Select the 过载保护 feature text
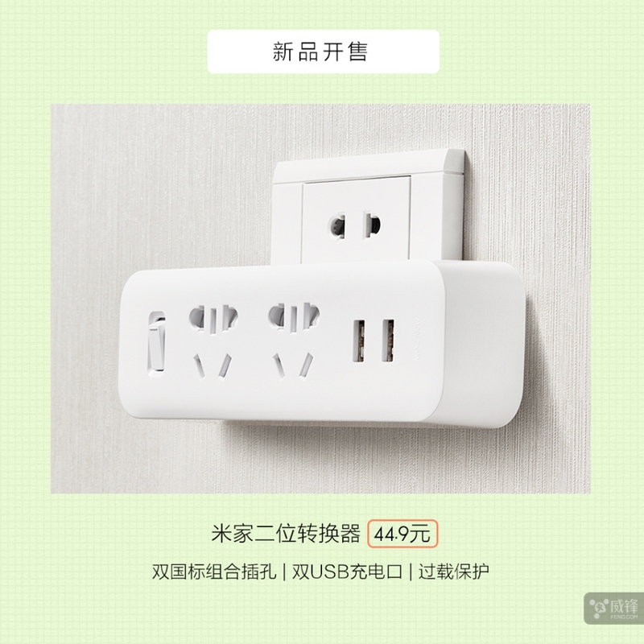Image resolution: width=644 pixels, height=644 pixels. (454, 572)
